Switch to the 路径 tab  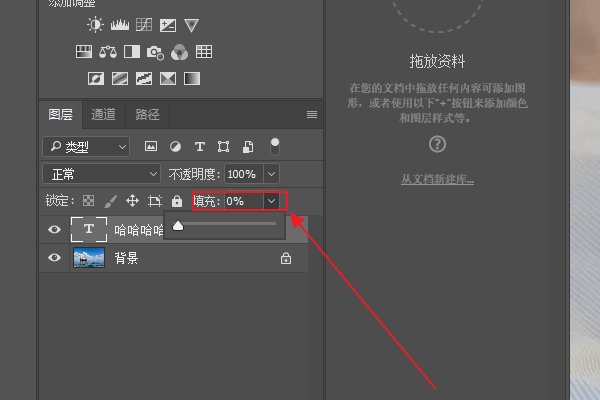coord(147,114)
